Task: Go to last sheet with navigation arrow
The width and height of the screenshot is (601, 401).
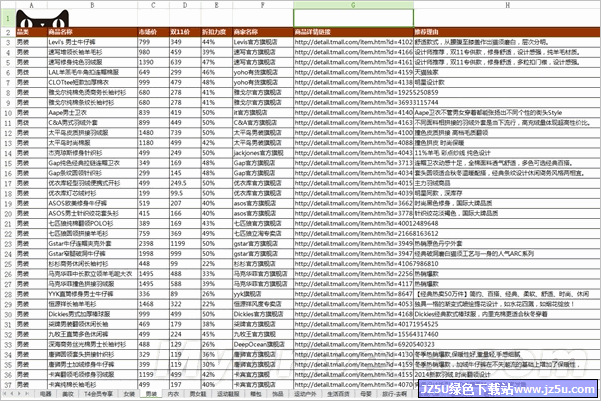Action: click(x=27, y=394)
